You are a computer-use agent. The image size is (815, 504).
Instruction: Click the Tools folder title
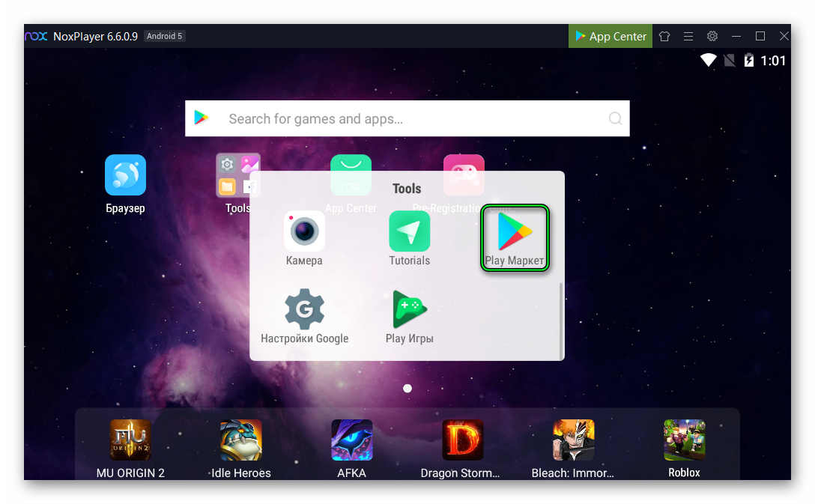tap(407, 189)
